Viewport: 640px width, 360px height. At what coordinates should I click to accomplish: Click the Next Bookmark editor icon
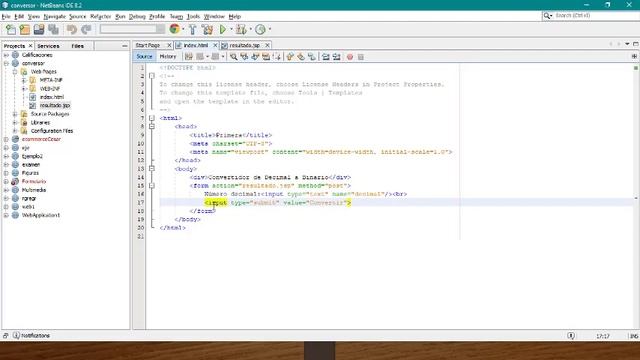pyautogui.click(x=301, y=57)
